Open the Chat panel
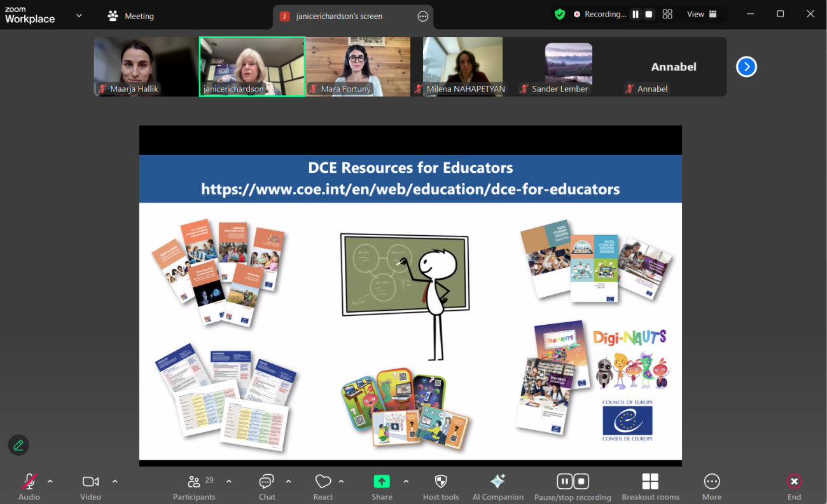 pos(267,487)
